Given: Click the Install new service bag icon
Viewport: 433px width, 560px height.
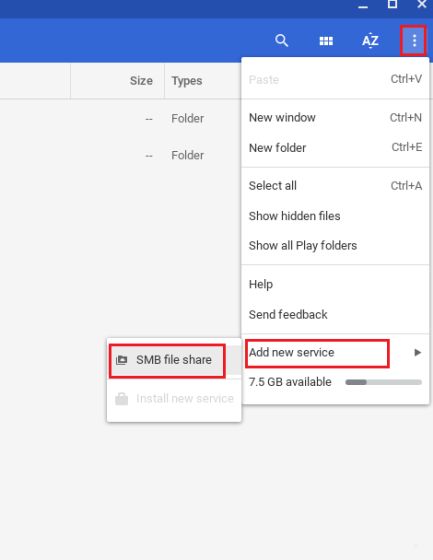Looking at the screenshot, I should (121, 399).
